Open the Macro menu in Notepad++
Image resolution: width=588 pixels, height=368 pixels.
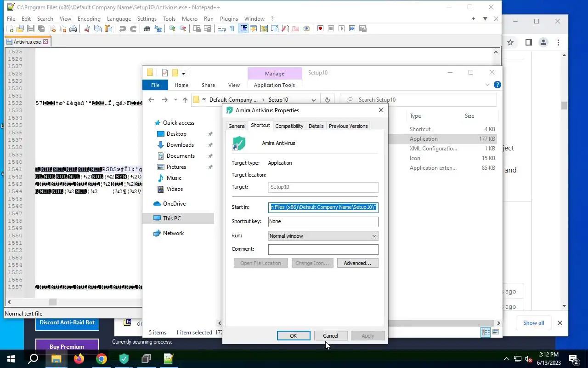coord(189,19)
